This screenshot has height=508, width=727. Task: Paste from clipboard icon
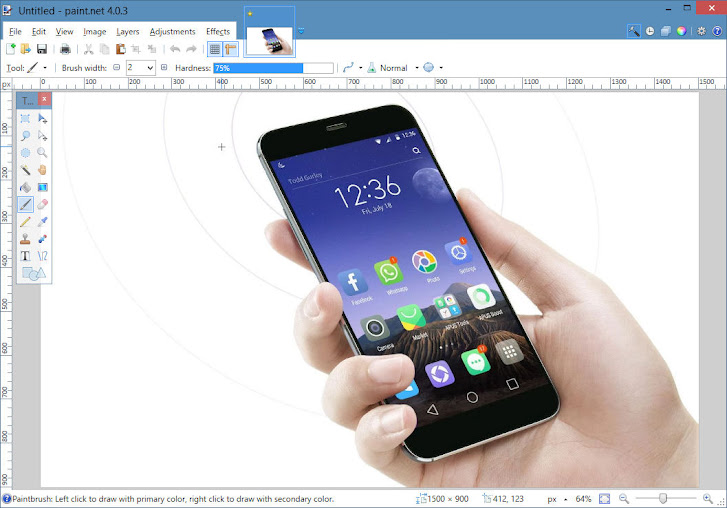121,49
